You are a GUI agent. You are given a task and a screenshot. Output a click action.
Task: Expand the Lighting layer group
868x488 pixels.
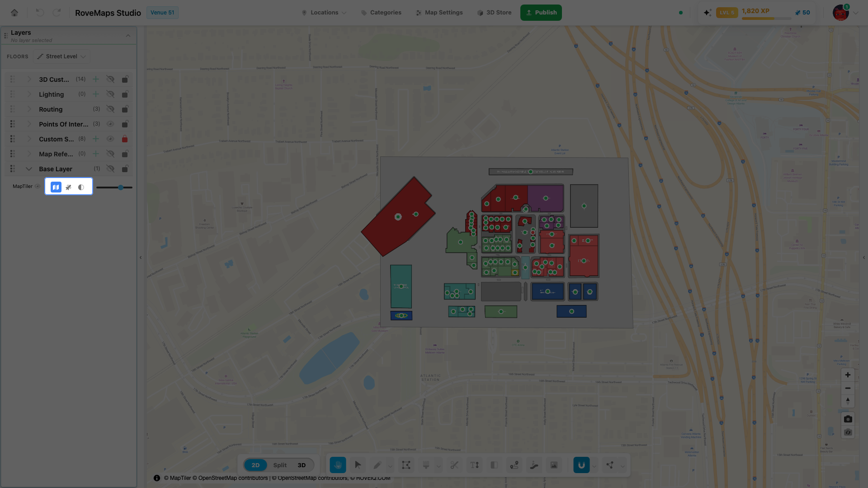point(29,94)
